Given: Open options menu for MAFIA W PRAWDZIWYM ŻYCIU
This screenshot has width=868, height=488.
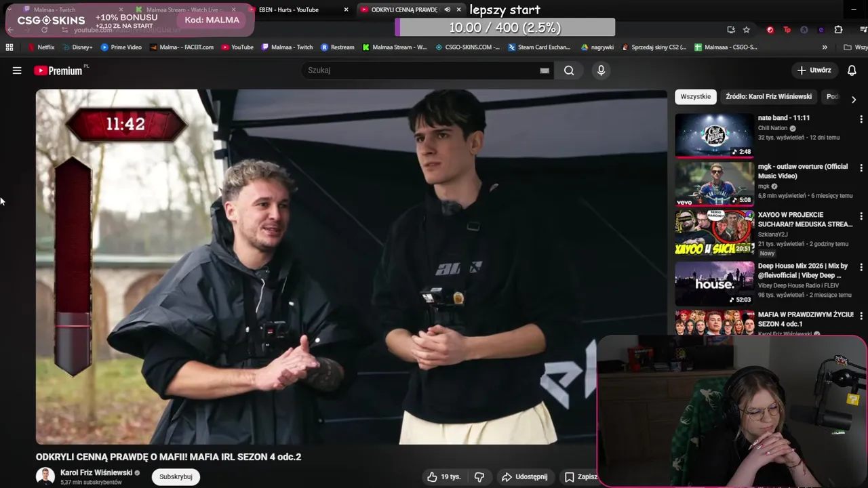Looking at the screenshot, I should pos(861,317).
